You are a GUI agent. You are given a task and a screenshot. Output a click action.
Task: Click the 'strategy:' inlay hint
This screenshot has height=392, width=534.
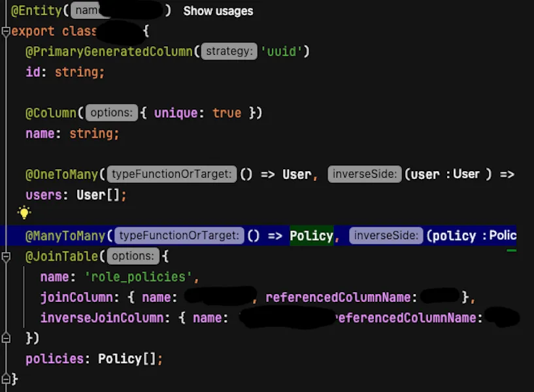point(229,52)
